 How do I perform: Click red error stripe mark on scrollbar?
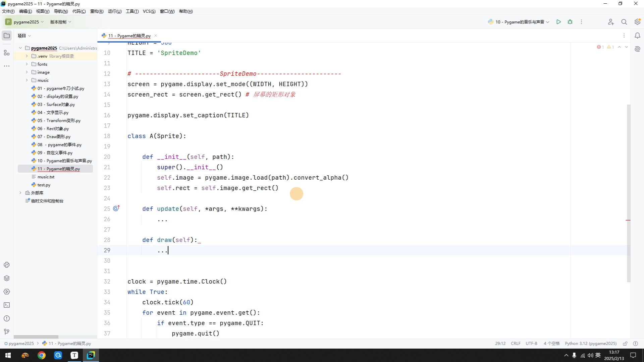[x=628, y=220]
